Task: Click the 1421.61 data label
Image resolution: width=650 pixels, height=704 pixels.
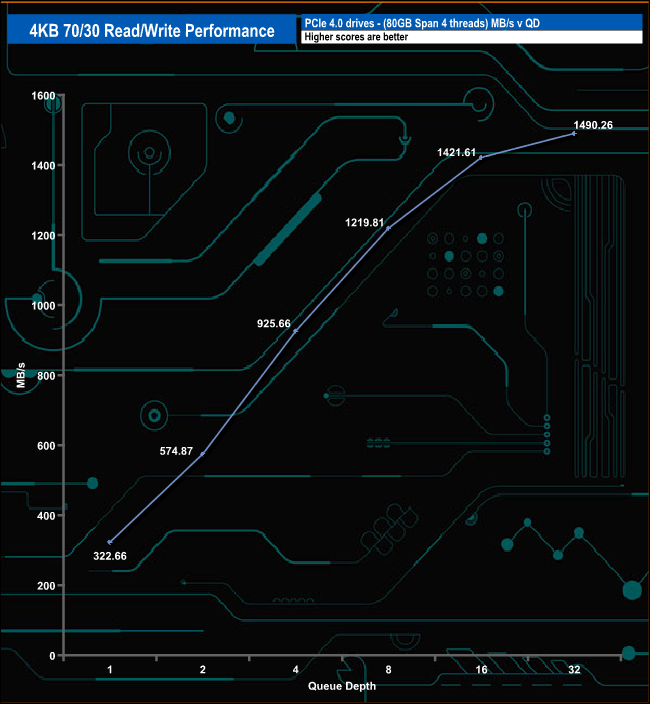Action: tap(457, 152)
